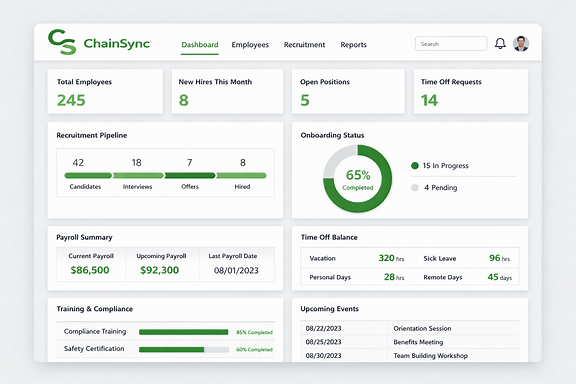Click the Time Off Requests value 14
The image size is (576, 384).
click(429, 100)
